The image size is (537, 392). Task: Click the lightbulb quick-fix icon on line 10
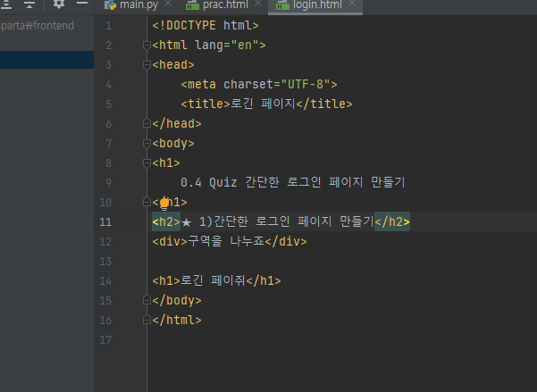coord(164,204)
